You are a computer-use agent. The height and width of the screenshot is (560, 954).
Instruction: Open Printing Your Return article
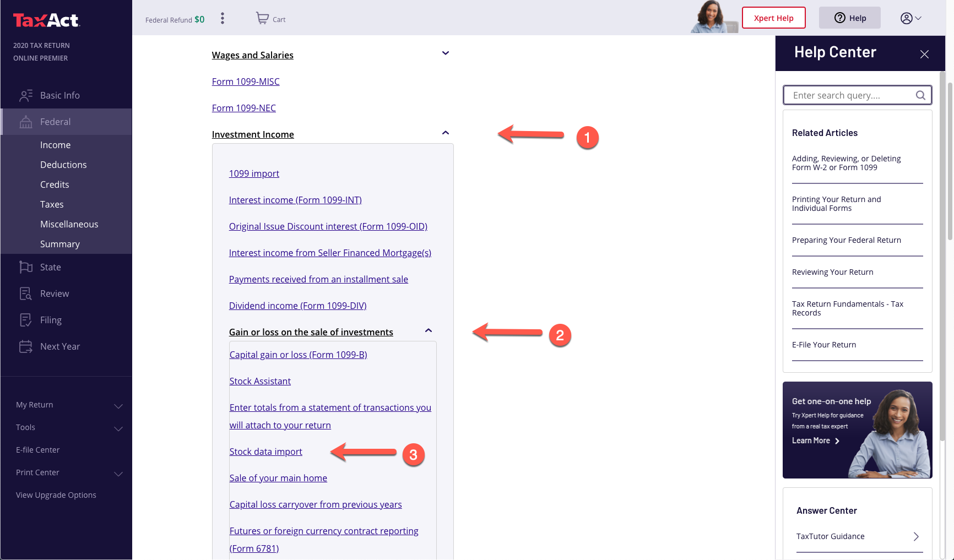pyautogui.click(x=837, y=204)
